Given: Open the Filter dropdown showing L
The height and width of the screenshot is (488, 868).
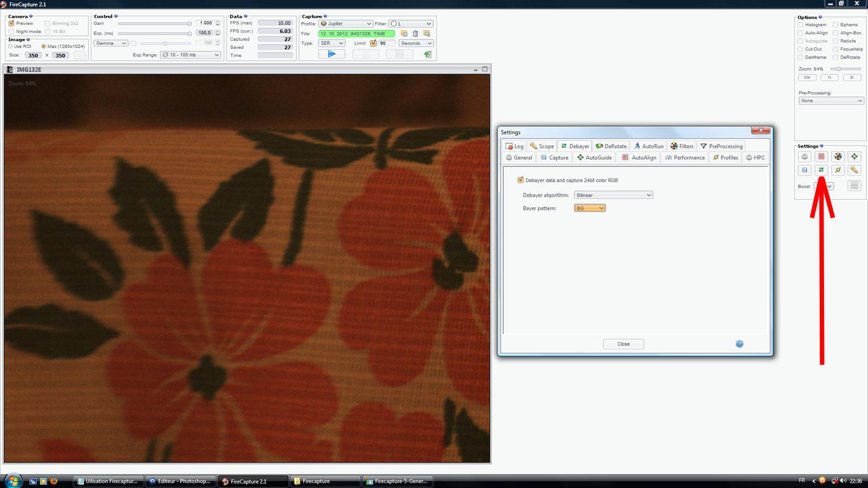Looking at the screenshot, I should [x=411, y=24].
